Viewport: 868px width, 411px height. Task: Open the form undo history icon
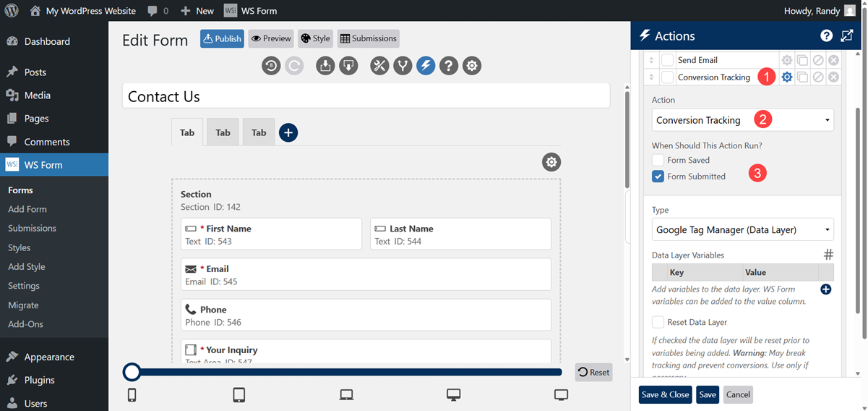[271, 66]
